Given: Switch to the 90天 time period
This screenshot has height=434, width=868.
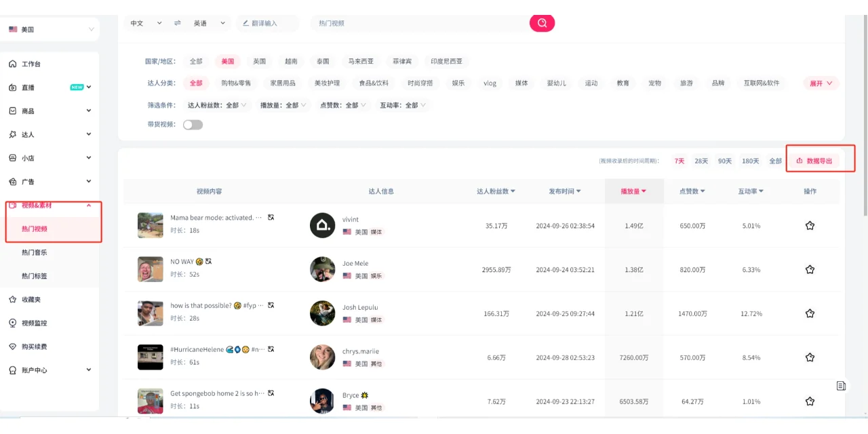Looking at the screenshot, I should [x=724, y=161].
